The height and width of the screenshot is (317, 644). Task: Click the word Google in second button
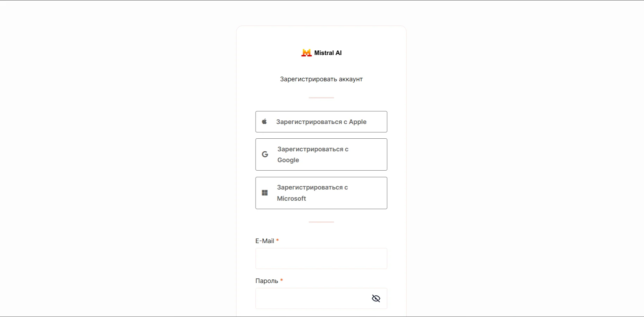point(288,160)
